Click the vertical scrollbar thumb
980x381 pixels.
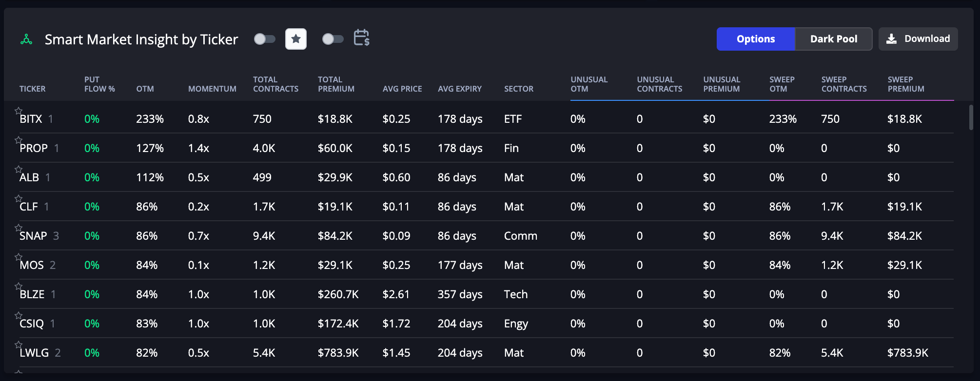971,117
